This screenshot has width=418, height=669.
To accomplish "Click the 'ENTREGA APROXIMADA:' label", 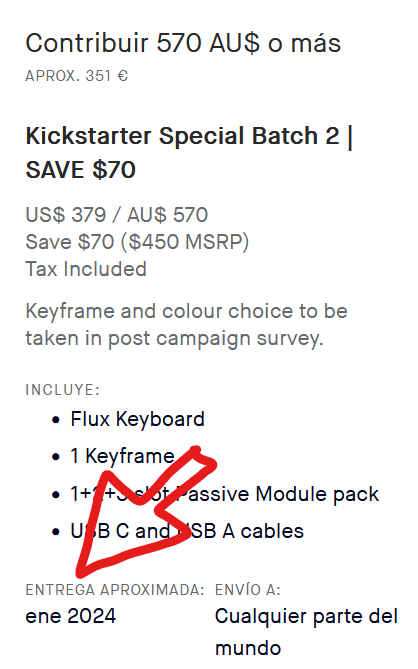I will 115,590.
